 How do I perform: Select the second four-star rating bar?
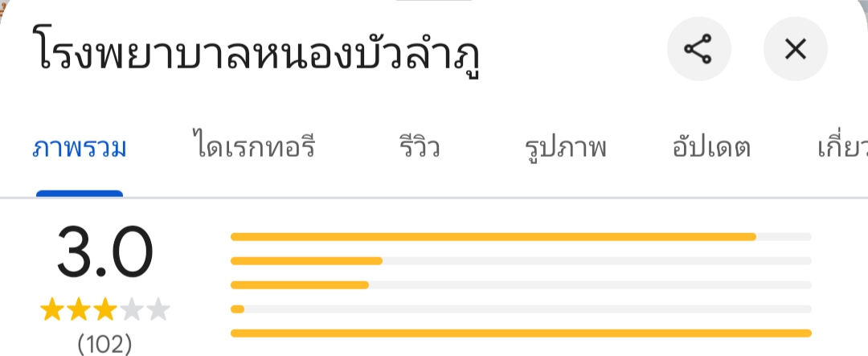click(521, 260)
